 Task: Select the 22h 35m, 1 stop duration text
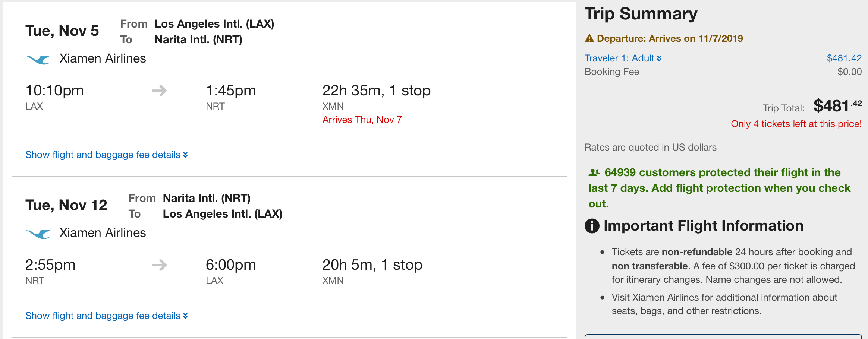(376, 91)
